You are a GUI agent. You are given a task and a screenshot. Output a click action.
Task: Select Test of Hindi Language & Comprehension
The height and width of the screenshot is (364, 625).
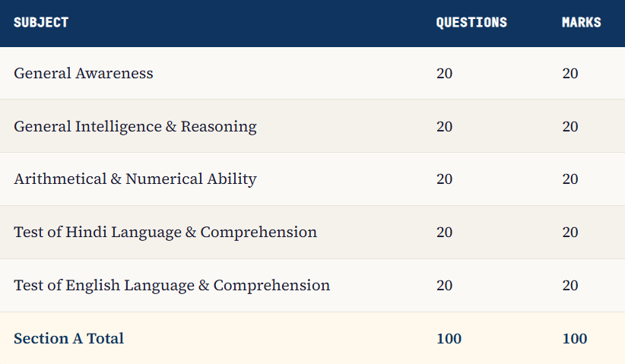[x=165, y=232]
